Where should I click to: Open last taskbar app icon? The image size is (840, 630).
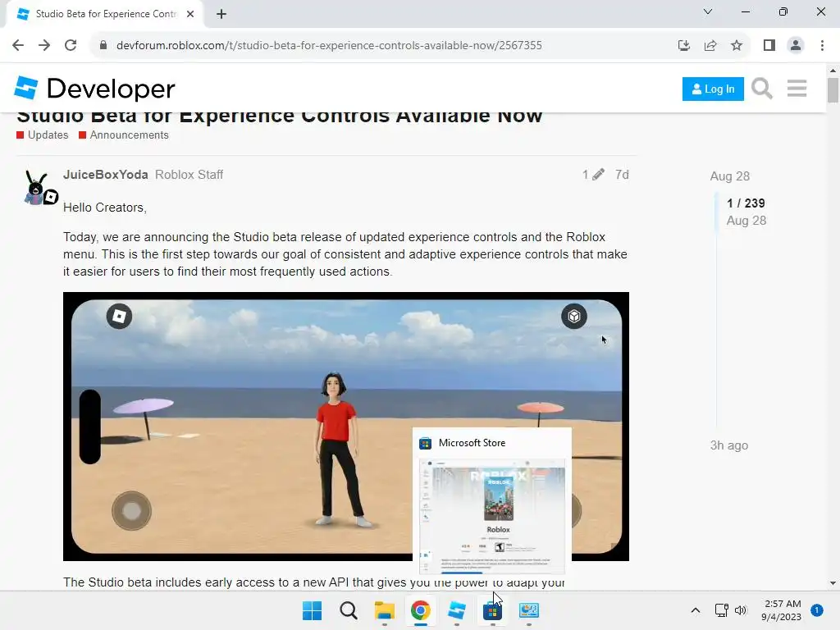(x=529, y=610)
